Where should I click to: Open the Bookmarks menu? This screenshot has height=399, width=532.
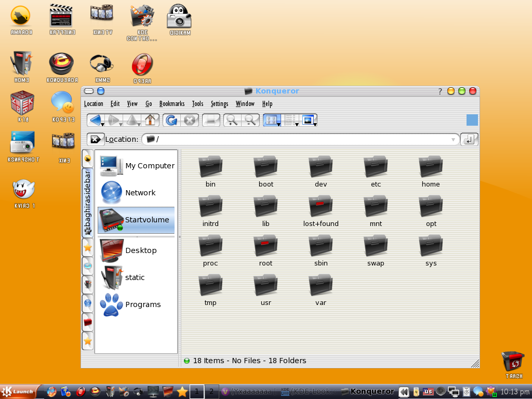pyautogui.click(x=172, y=104)
